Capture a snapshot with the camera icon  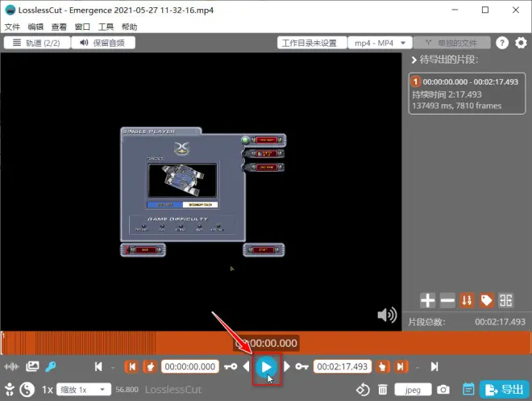click(x=443, y=390)
